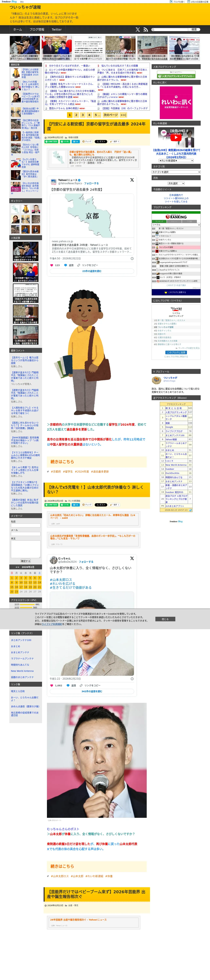Go to page 2 in pagination
Viewport: 210px width, 980px height.
click(x=76, y=115)
